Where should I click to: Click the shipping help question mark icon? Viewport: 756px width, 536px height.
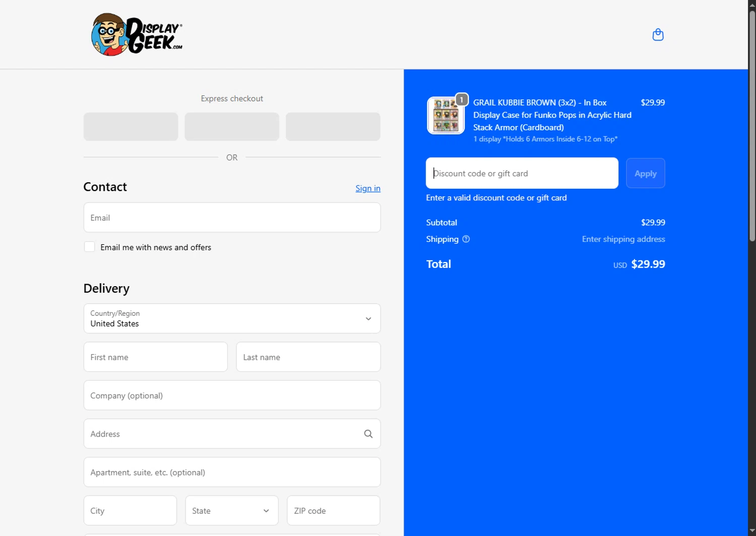(x=466, y=239)
